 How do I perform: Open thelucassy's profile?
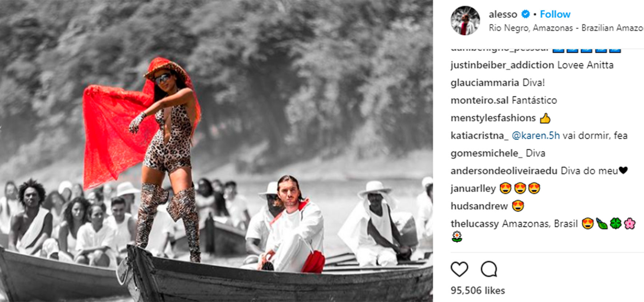coord(475,224)
